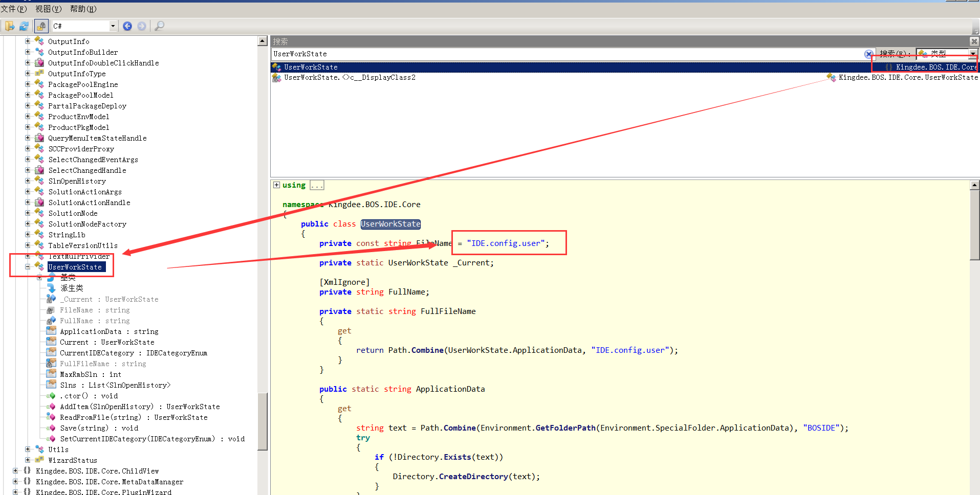Click the class icon beside PackagePoolEngine
Viewport: 980px width, 495px height.
click(x=39, y=84)
